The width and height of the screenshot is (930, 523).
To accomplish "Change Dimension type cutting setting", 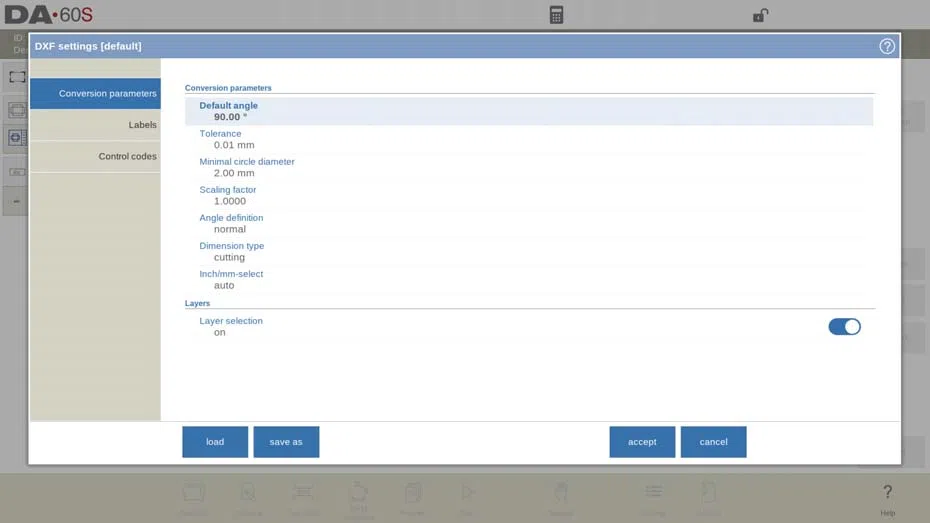I will pyautogui.click(x=528, y=251).
